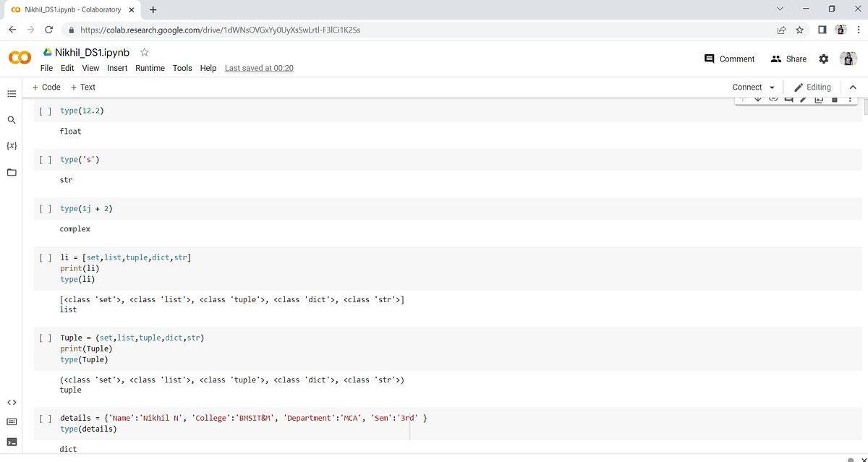868x462 pixels.
Task: Open Colab settings gear
Action: click(823, 59)
